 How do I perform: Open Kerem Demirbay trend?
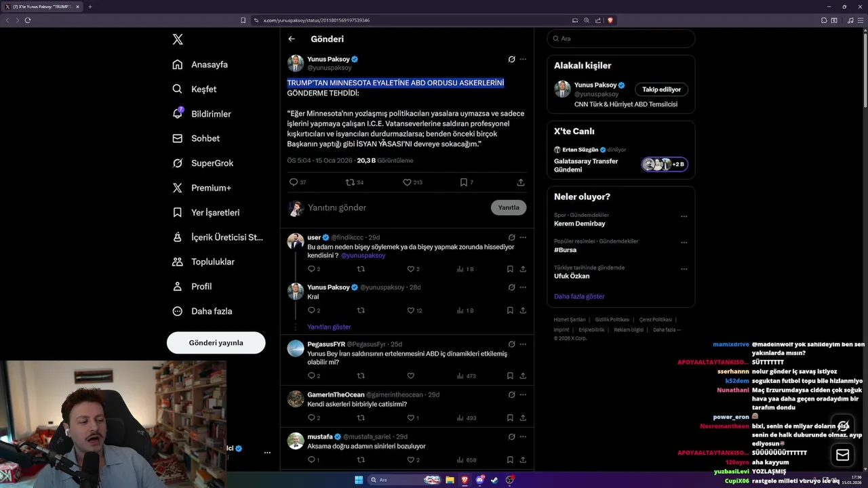pos(579,224)
